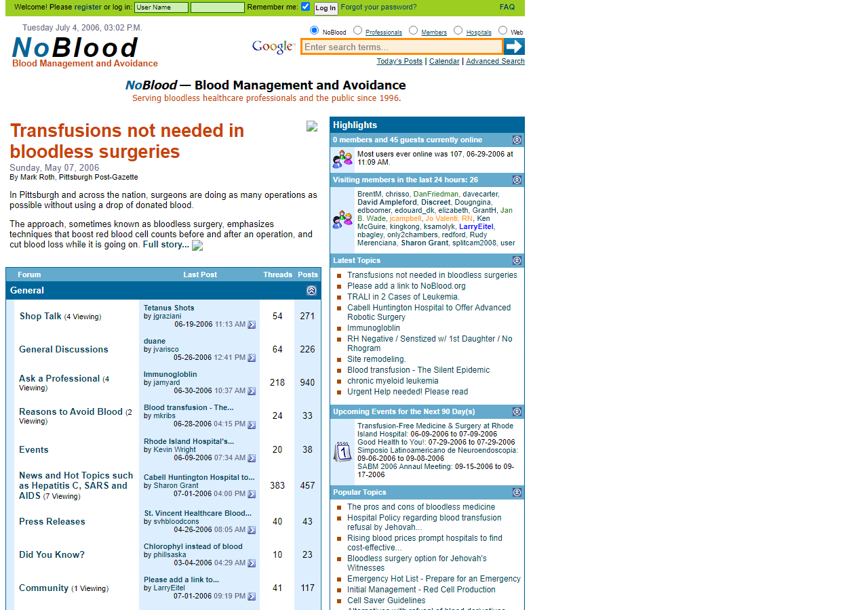Screen dimensions: 868x610
Task: Click the users online people icon
Action: coord(342,159)
